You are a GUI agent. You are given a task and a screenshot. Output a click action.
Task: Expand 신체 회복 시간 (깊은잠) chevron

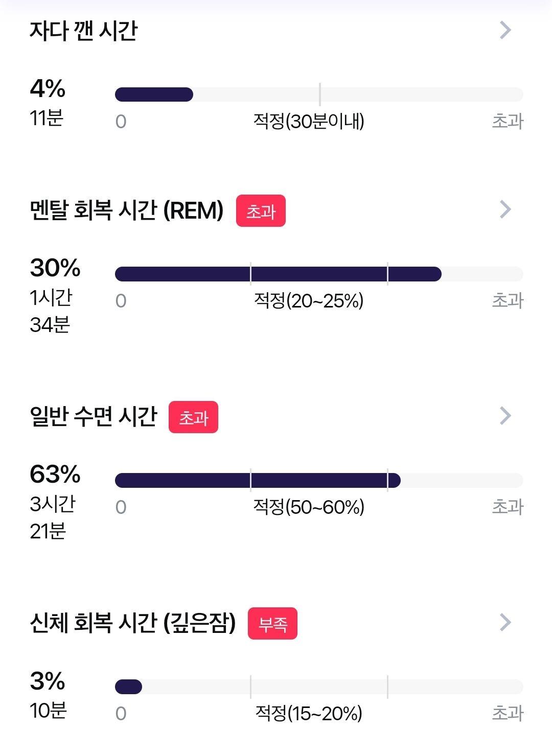point(505,622)
